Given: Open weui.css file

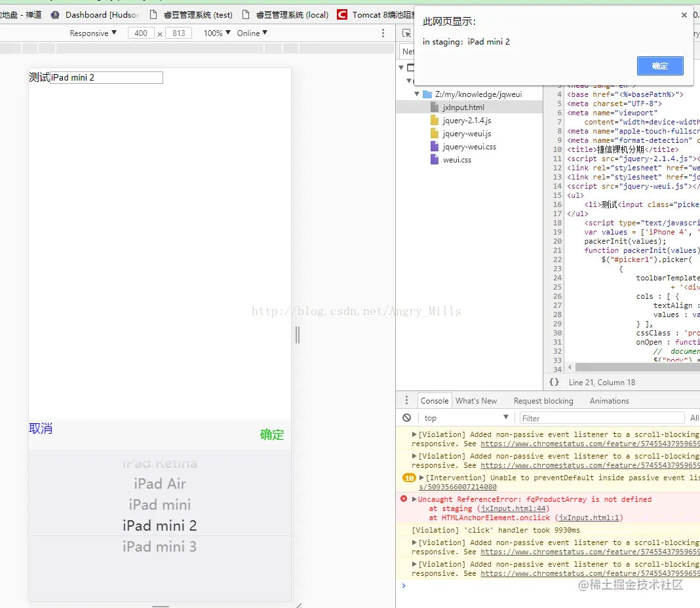Looking at the screenshot, I should pos(457,160).
